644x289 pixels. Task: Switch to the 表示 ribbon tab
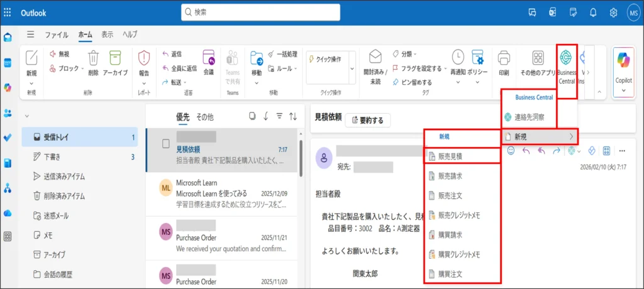click(x=107, y=35)
